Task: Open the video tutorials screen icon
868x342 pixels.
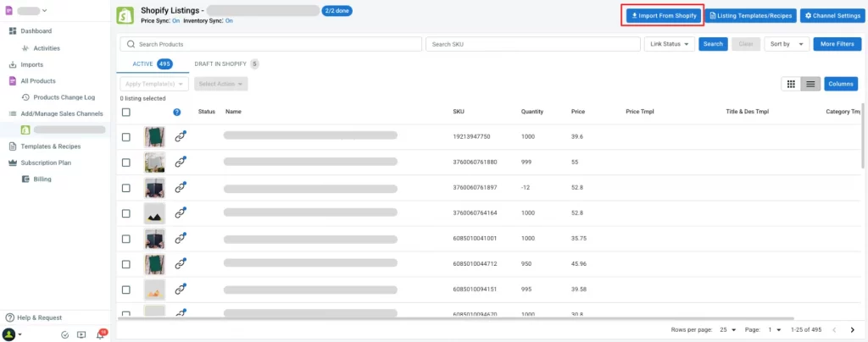Action: pos(82,334)
